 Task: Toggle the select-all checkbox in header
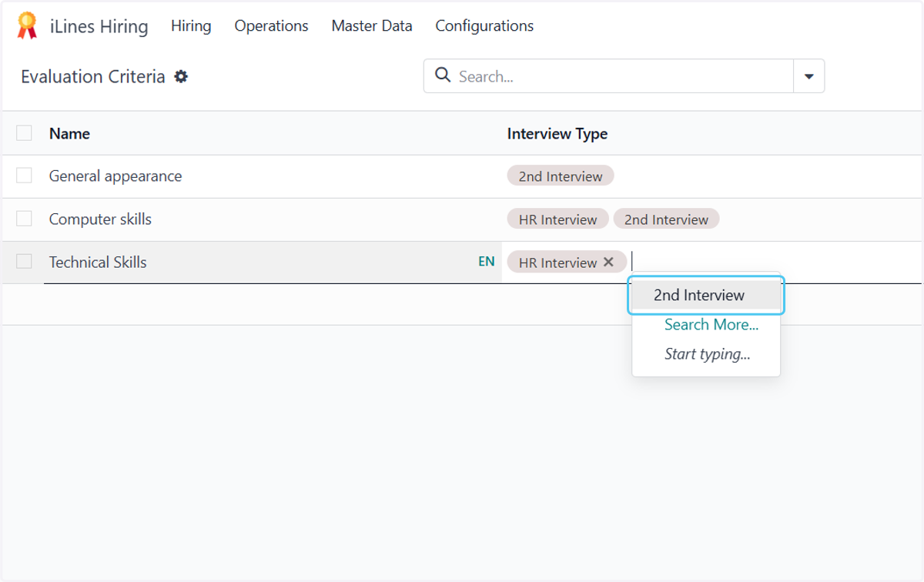[24, 133]
